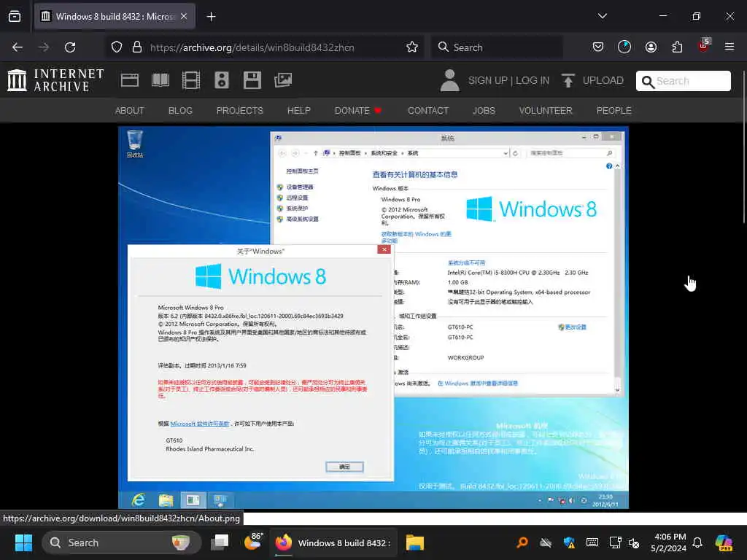Click the LOG IN link
Image resolution: width=747 pixels, height=560 pixels.
[532, 80]
